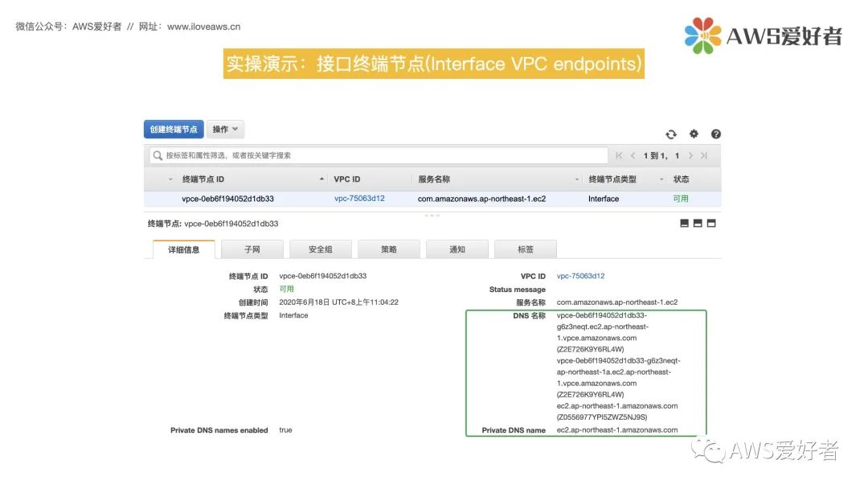Click 终端节点 ID value in details panel
Viewport: 868px width, 489px height.
323,276
